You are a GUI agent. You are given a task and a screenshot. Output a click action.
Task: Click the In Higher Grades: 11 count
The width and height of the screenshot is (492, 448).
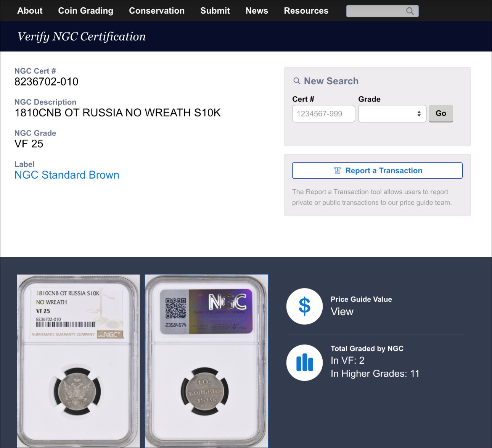click(375, 374)
